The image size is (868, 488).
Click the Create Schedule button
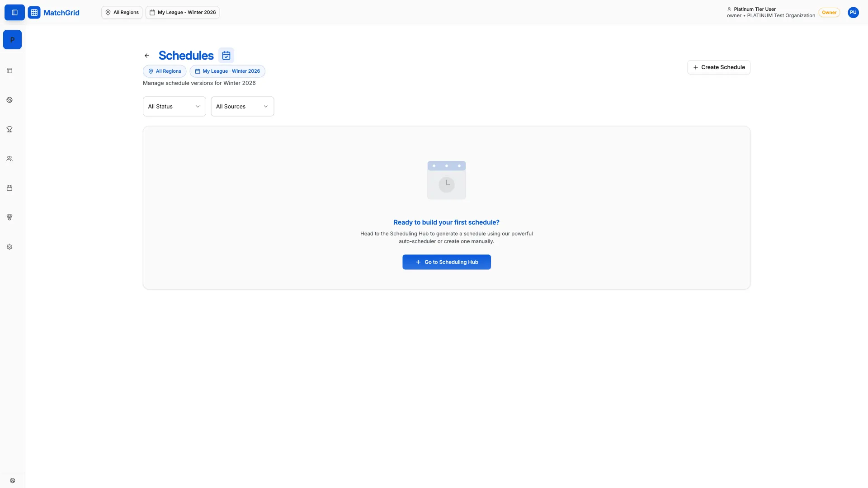tap(718, 67)
